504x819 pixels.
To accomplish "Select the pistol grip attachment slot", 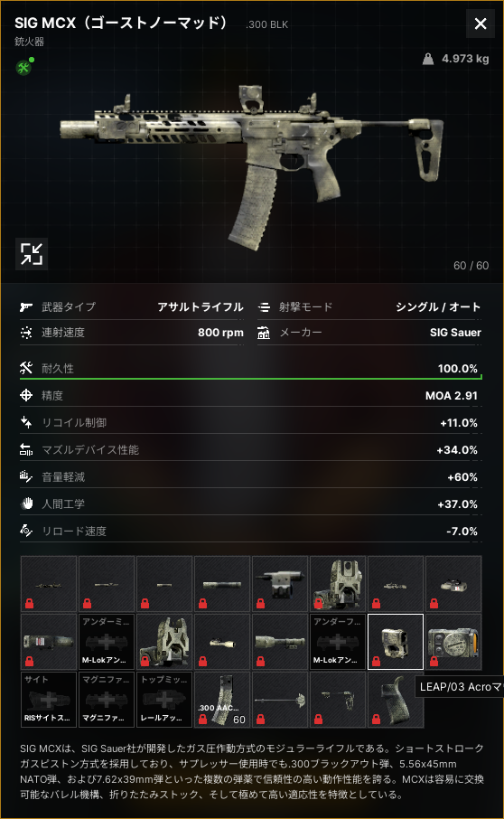I will point(396,700).
